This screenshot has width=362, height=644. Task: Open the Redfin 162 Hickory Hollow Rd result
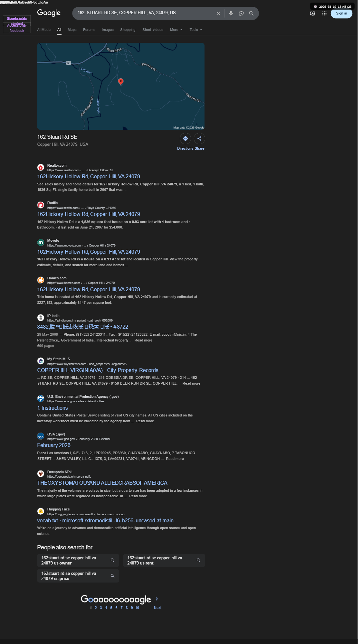coord(89,214)
